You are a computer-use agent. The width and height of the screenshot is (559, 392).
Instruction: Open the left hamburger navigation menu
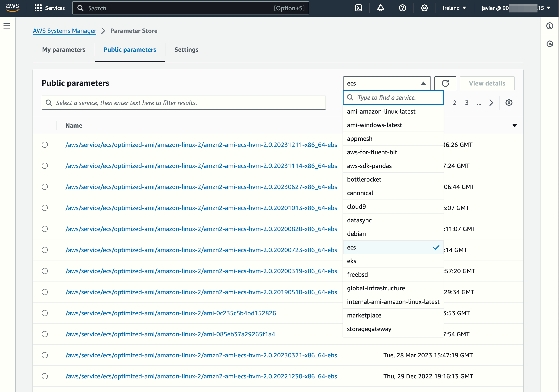tap(7, 26)
